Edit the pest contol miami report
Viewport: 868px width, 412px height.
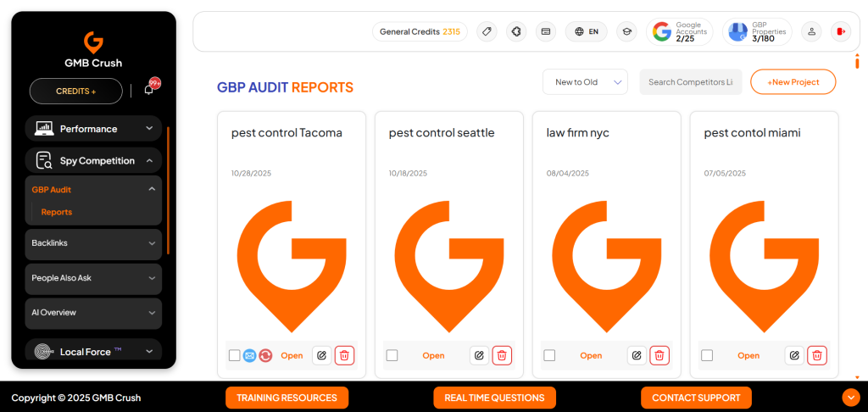794,355
